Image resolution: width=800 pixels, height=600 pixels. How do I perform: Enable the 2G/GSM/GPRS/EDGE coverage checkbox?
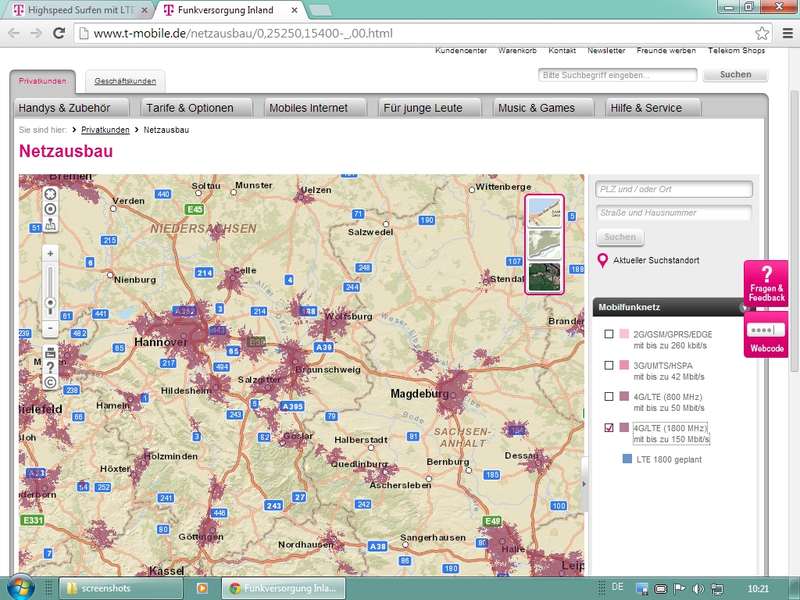(609, 334)
